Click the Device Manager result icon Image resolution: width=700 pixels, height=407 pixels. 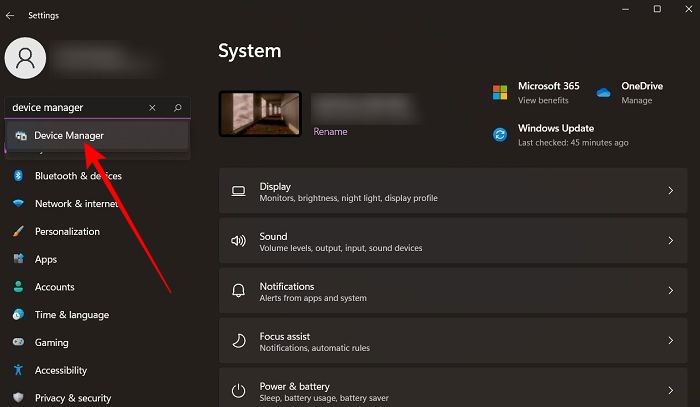pos(21,136)
